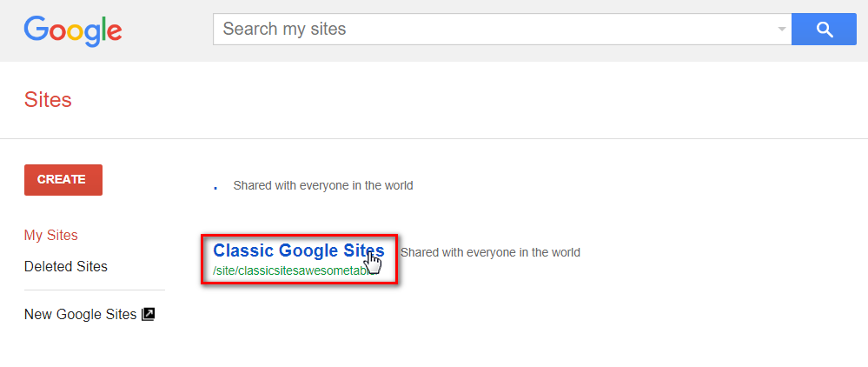
Task: Click the sidebar divider above New Google Sites
Action: click(95, 290)
